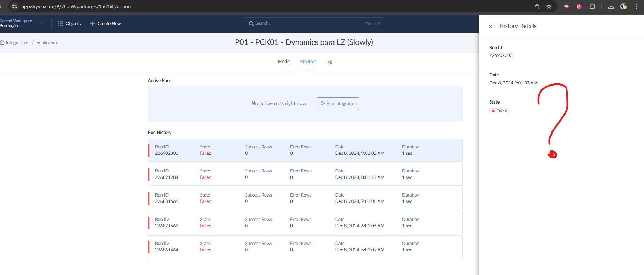Open the Chrome three-dot menu
The height and width of the screenshot is (275, 644).
point(637,6)
